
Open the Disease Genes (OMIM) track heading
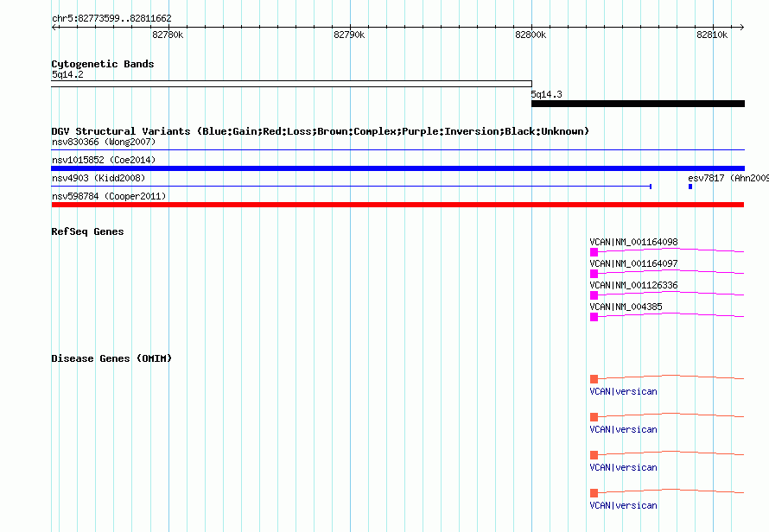111,358
